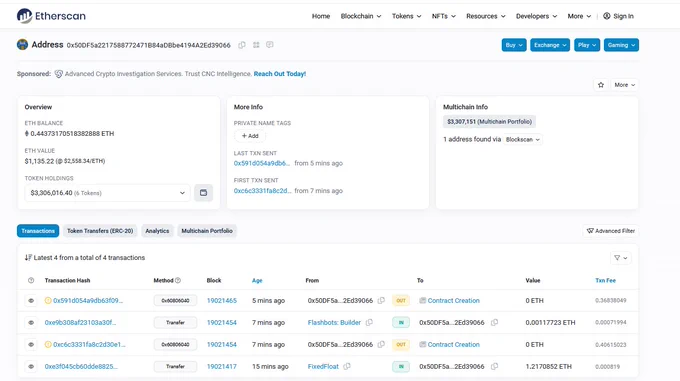The width and height of the screenshot is (680, 381).
Task: Click Reach Out Today sponsored link
Action: 280,74
